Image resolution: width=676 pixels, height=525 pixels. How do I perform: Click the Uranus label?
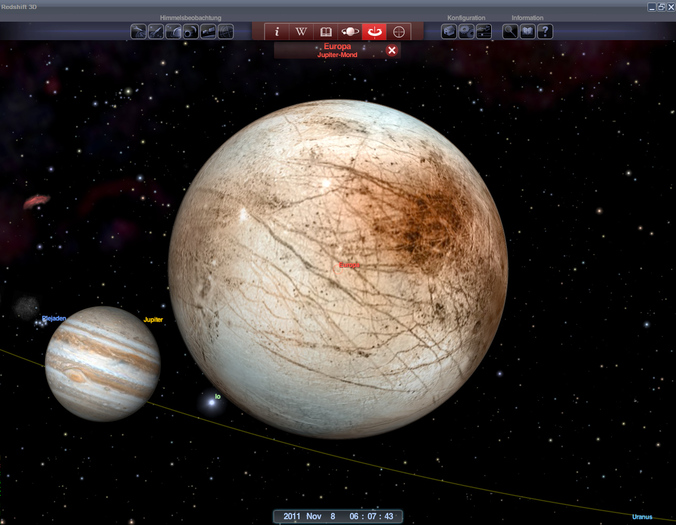tap(641, 517)
